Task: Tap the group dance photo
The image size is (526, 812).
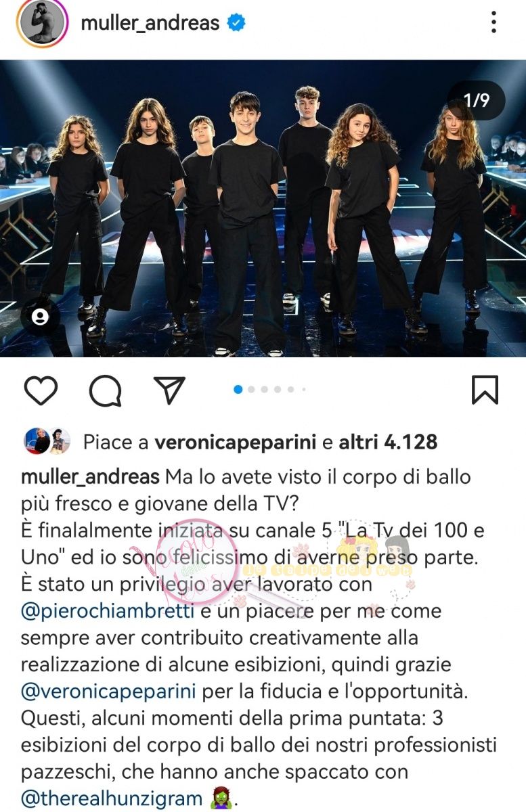Action: click(263, 208)
